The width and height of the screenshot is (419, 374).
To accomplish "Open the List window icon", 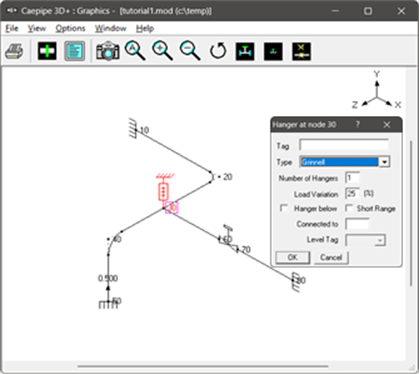I will [74, 51].
